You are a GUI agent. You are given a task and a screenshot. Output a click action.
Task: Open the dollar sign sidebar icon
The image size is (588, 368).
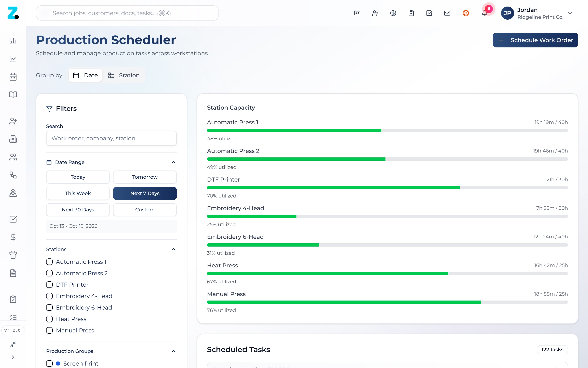[x=13, y=237]
